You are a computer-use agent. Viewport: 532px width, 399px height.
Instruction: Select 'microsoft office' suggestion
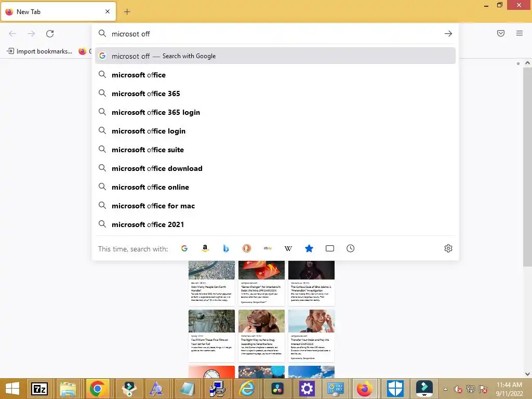coord(275,75)
